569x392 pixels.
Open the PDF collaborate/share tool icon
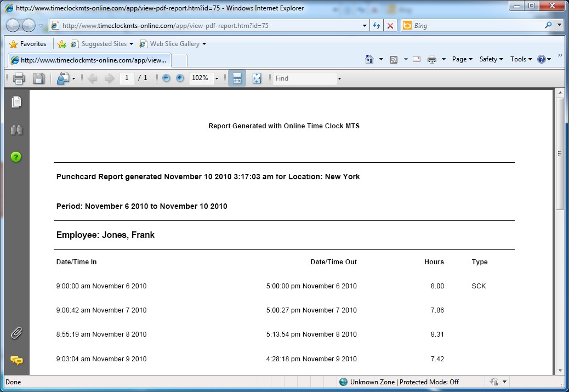coord(63,78)
